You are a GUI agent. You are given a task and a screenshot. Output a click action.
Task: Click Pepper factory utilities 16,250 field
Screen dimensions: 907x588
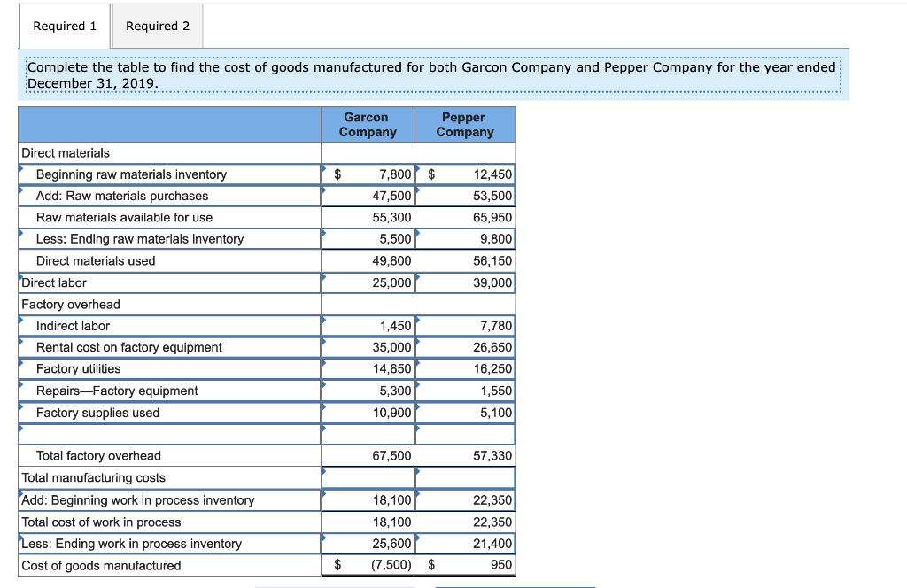[465, 369]
